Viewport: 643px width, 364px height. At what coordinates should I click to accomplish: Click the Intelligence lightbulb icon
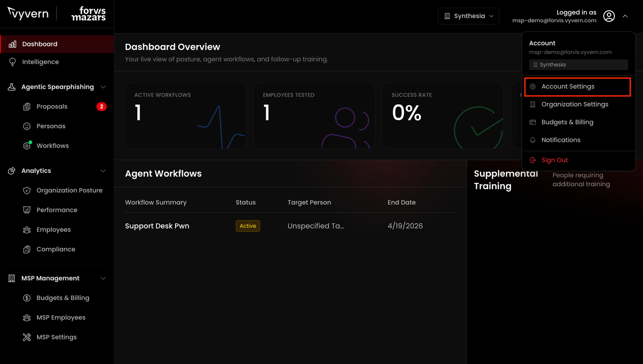12,62
